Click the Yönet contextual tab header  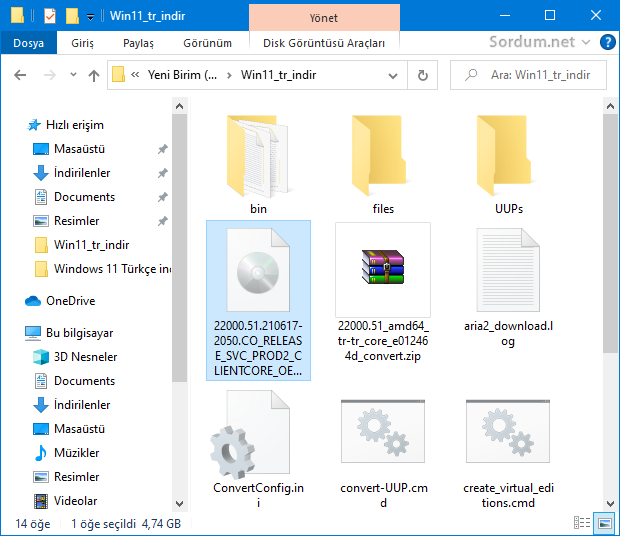324,18
